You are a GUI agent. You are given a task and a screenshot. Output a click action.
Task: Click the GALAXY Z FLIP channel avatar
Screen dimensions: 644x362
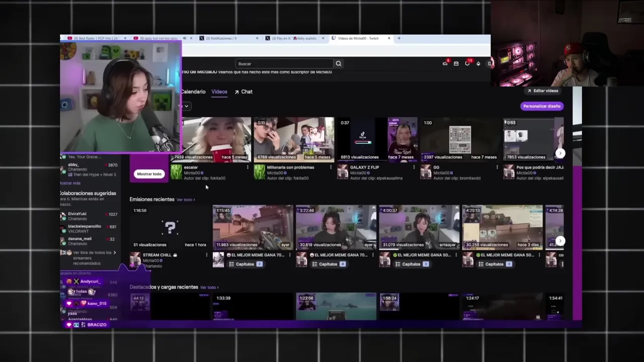click(343, 172)
